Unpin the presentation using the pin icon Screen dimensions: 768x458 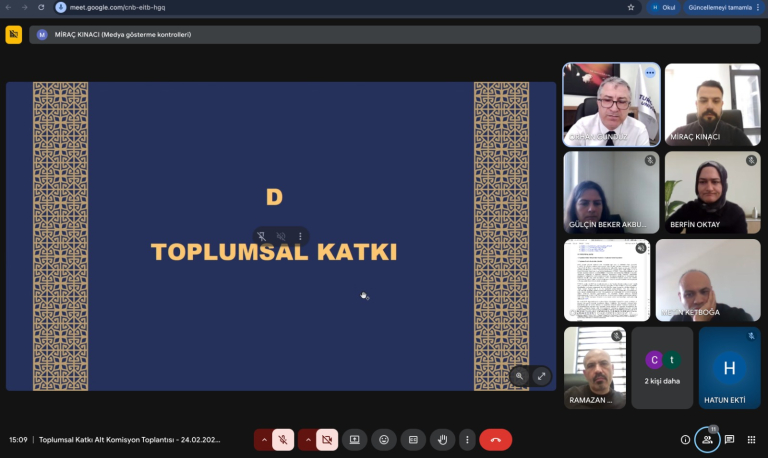(261, 237)
